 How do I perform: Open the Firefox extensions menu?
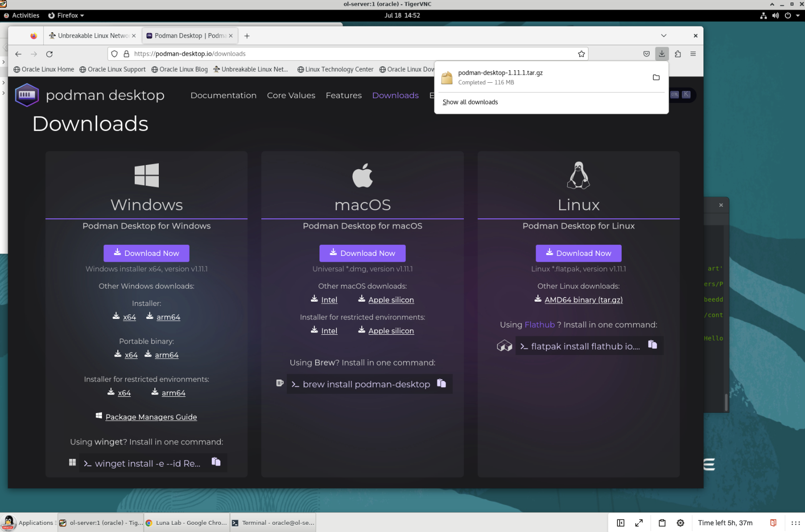point(677,54)
